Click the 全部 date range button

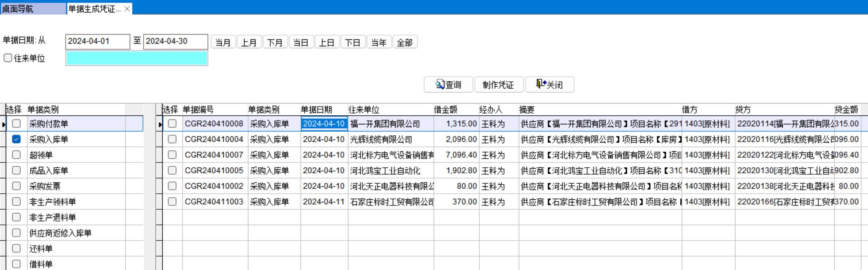click(405, 42)
